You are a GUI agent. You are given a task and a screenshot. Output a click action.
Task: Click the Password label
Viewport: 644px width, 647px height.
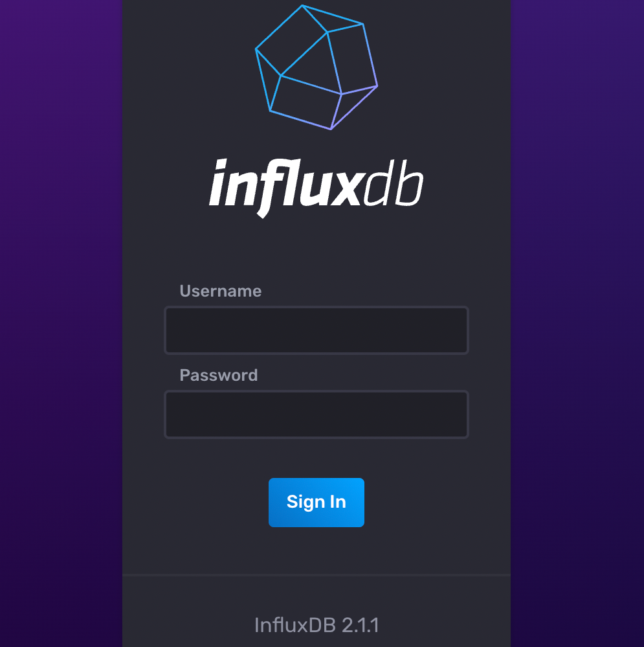point(219,376)
